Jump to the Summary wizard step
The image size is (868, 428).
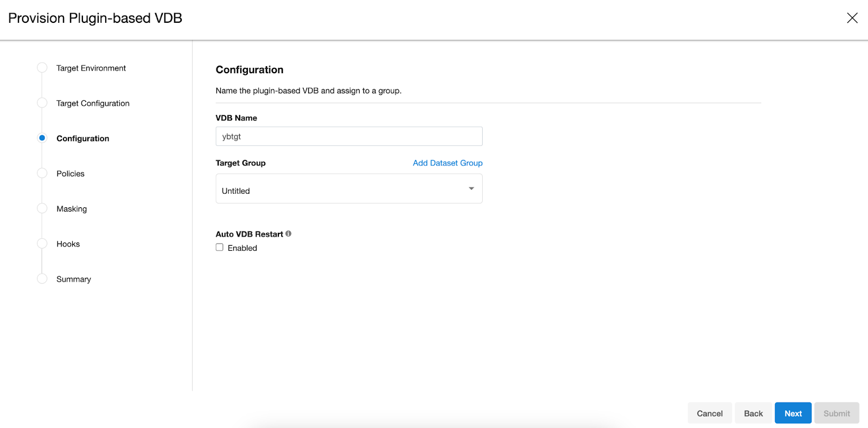(x=74, y=279)
